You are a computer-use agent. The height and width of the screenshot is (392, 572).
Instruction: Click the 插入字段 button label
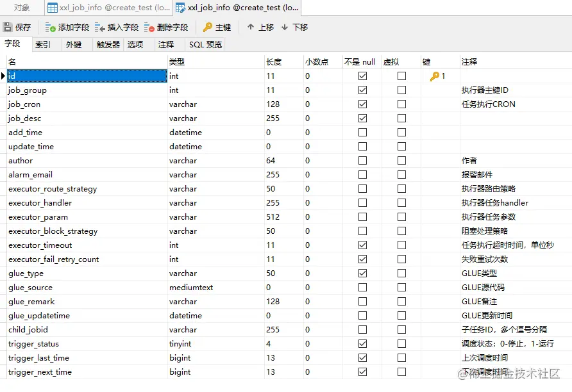[x=123, y=28]
